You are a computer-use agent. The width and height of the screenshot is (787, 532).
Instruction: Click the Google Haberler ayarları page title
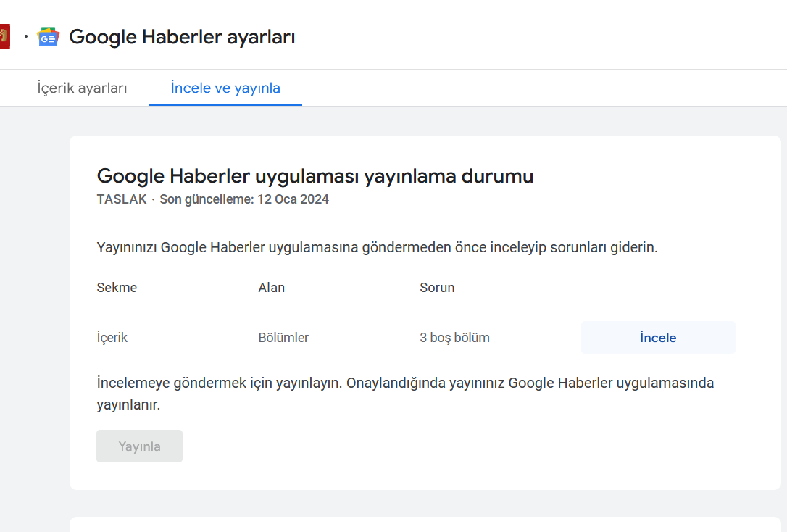(x=182, y=37)
